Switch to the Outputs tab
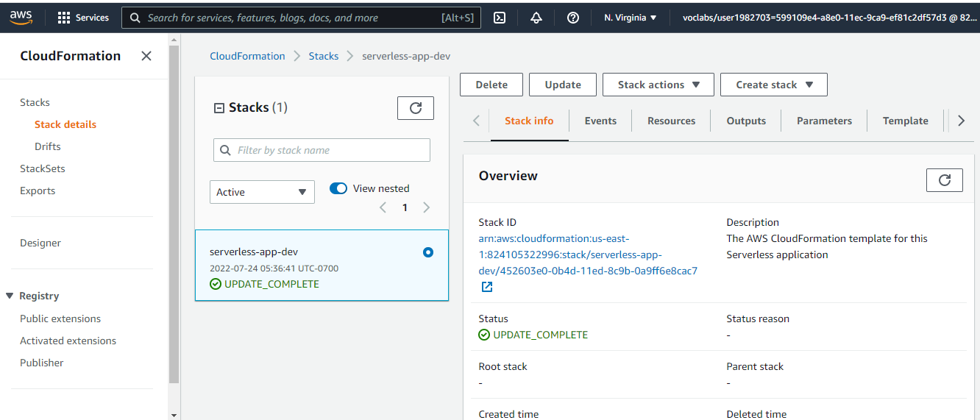Viewport: 980px width, 420px height. coord(746,121)
